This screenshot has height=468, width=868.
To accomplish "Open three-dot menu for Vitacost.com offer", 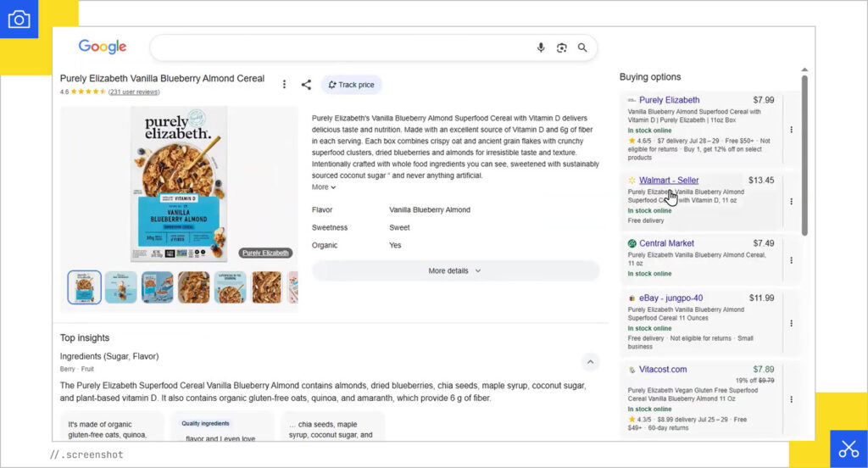I will coord(791,398).
